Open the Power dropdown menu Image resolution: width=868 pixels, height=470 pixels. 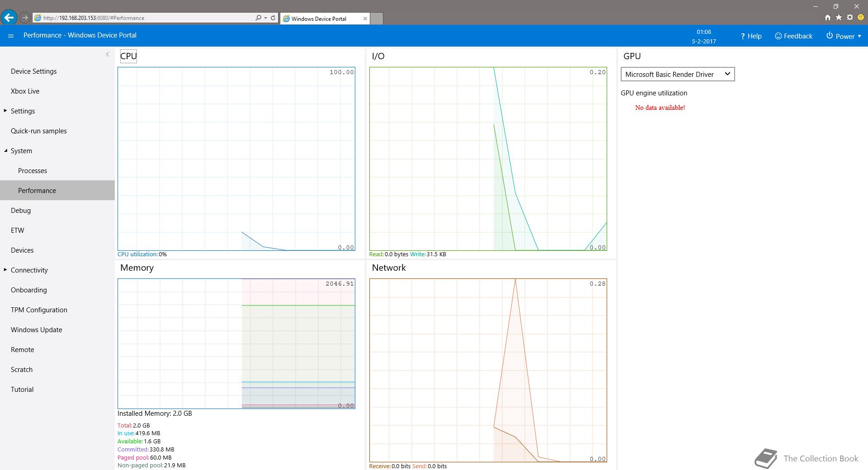(844, 36)
